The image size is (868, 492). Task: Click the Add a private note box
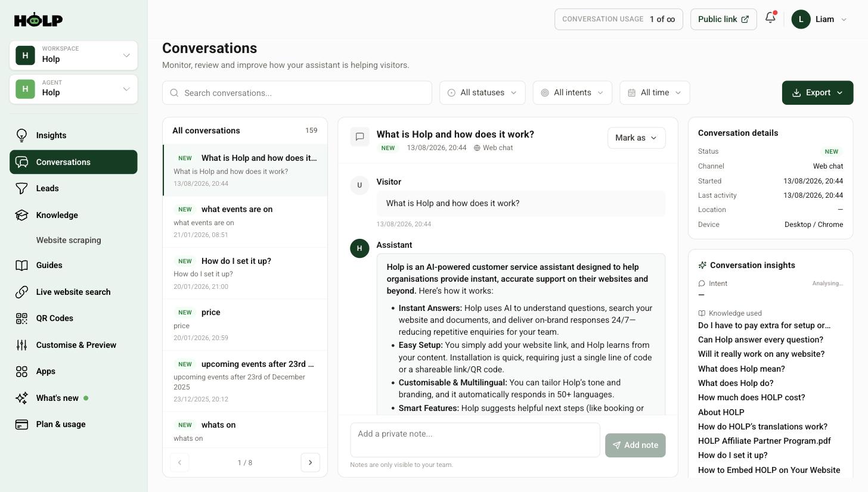475,440
